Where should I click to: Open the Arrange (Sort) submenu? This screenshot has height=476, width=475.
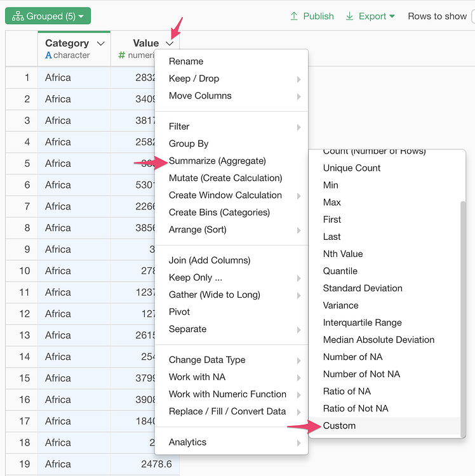[231, 230]
